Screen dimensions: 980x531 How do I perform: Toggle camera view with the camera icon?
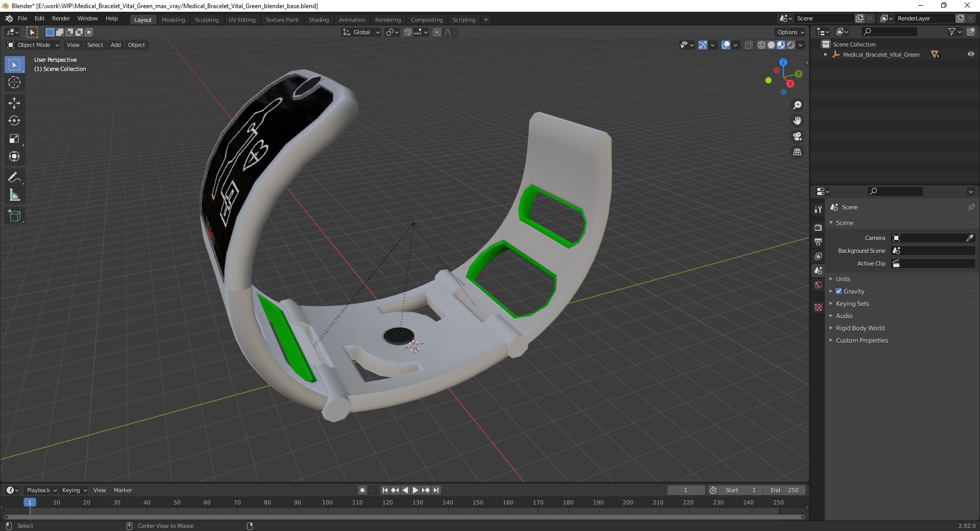click(x=797, y=136)
